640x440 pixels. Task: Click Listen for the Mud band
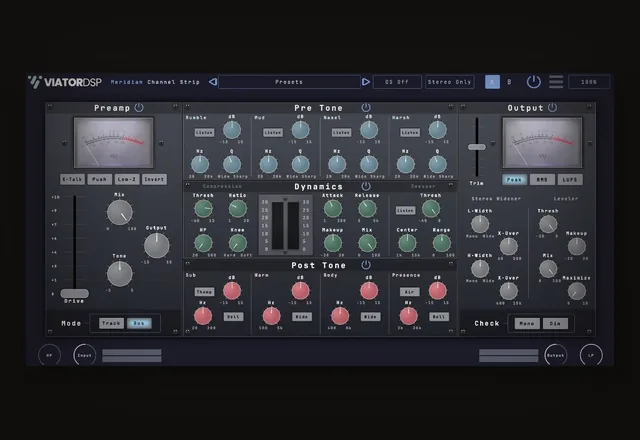point(273,133)
